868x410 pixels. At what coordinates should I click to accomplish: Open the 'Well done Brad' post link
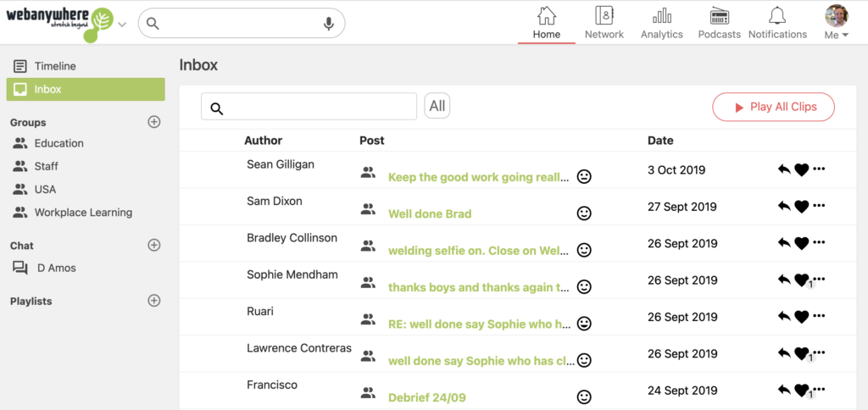point(430,214)
